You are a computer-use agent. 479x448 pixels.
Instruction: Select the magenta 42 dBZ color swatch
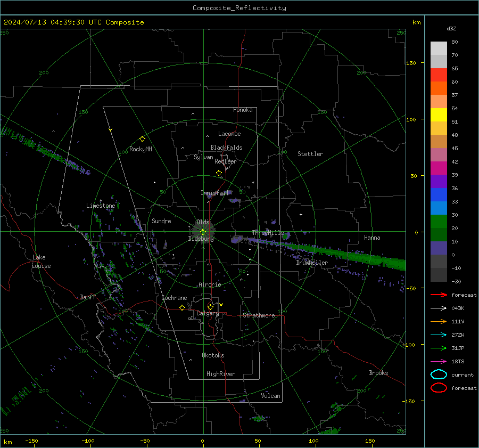click(439, 168)
